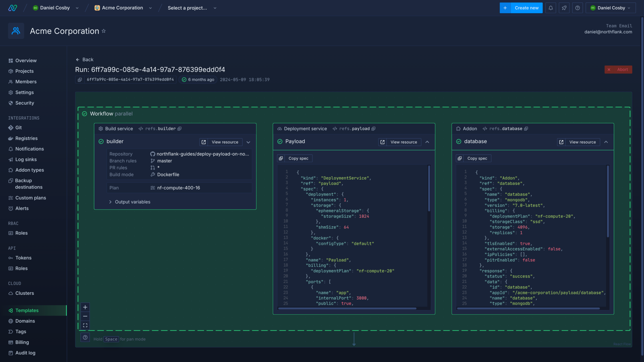Screen dimensions: 644x362
Task: Click the Workflow success status icon
Action: (85, 114)
